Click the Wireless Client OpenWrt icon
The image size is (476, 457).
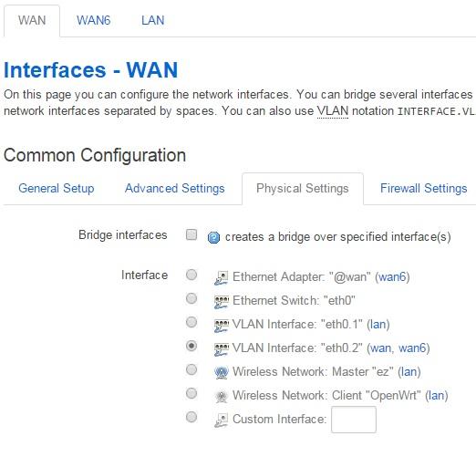point(221,396)
